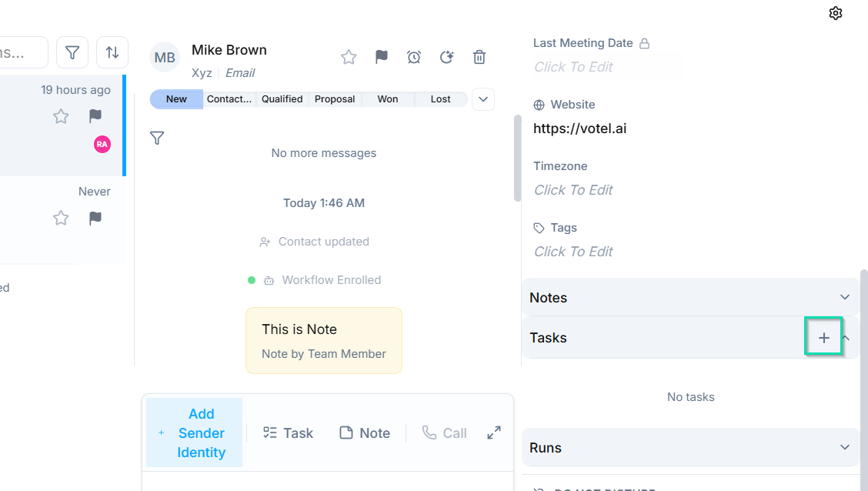Expand the Runs section
868x491 pixels.
click(845, 447)
